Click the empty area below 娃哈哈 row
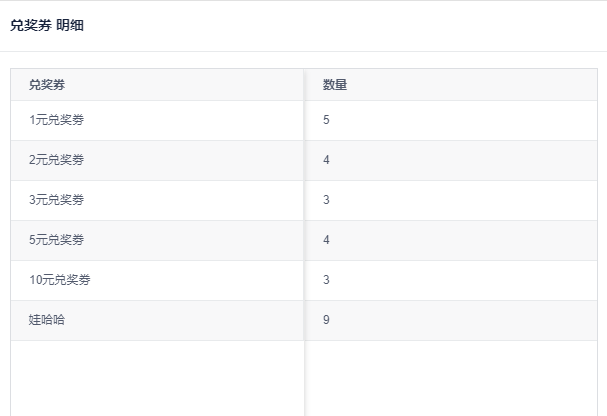607x416 pixels. (x=157, y=378)
